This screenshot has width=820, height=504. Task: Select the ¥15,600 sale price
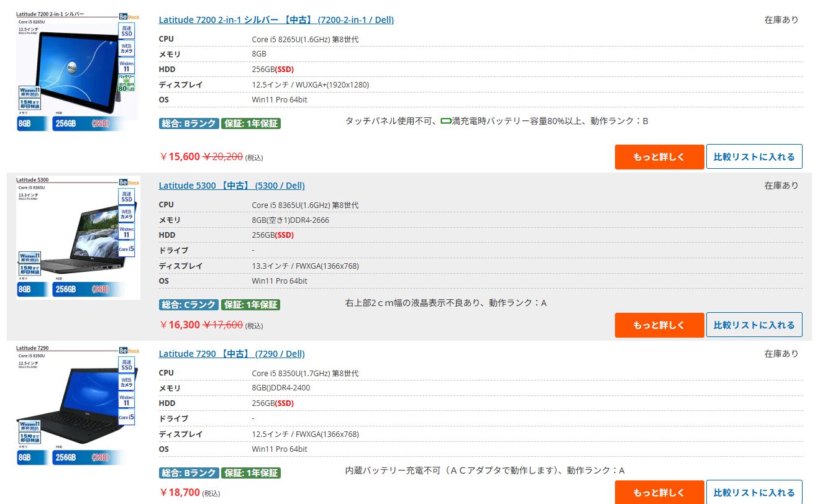[180, 157]
